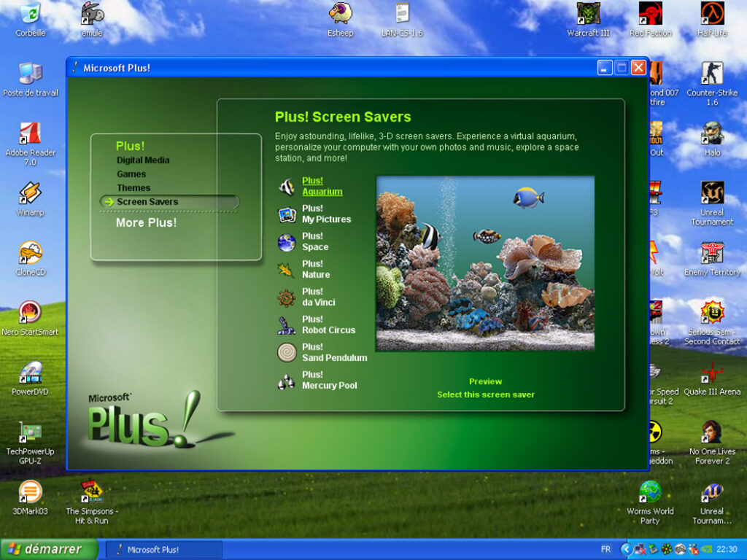747x560 pixels.
Task: Go to Games section
Action: [131, 174]
